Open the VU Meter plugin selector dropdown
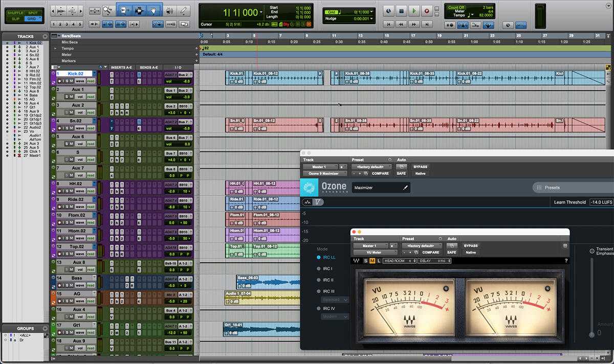The height and width of the screenshot is (364, 614). [x=375, y=252]
